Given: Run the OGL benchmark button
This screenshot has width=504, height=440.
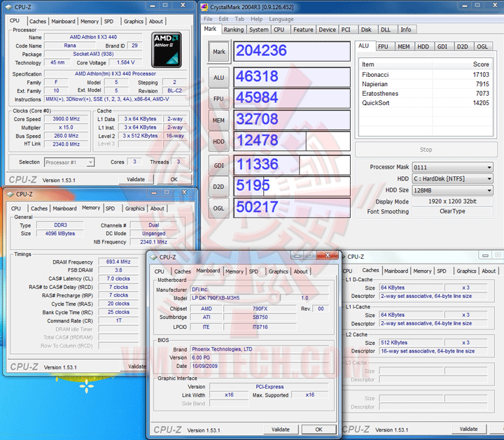Looking at the screenshot, I should tap(219, 208).
